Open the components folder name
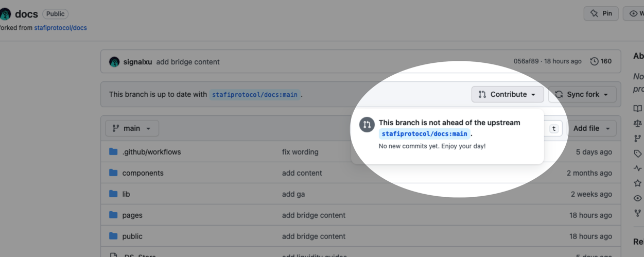644x257 pixels. pyautogui.click(x=143, y=173)
